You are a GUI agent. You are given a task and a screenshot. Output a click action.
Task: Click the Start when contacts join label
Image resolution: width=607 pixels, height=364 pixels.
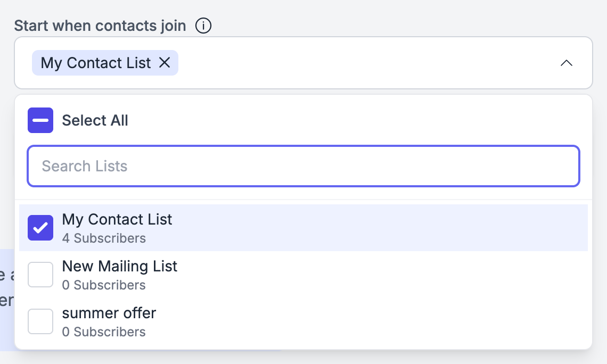(100, 26)
